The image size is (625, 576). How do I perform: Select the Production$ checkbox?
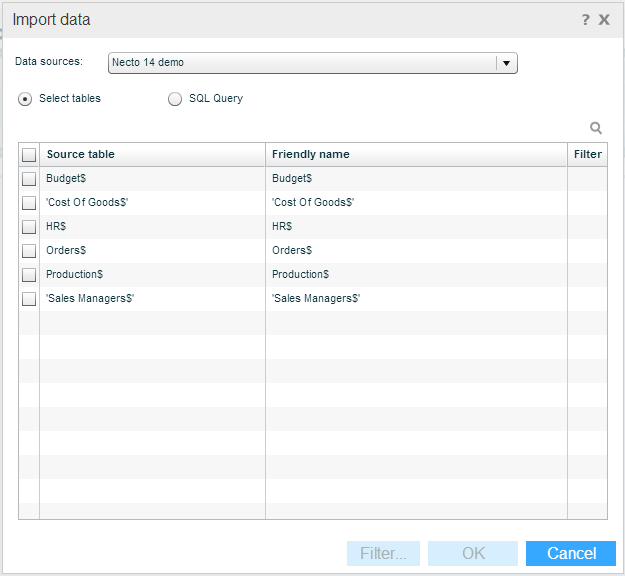pyautogui.click(x=29, y=275)
